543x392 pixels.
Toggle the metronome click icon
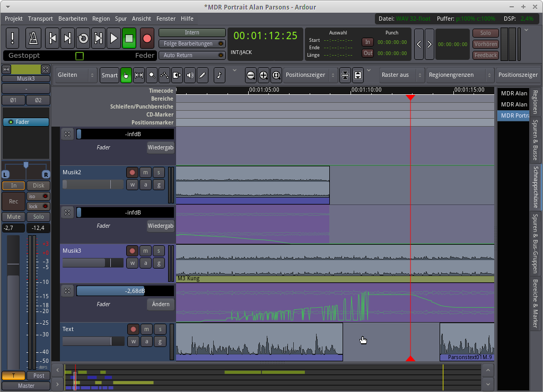(33, 38)
